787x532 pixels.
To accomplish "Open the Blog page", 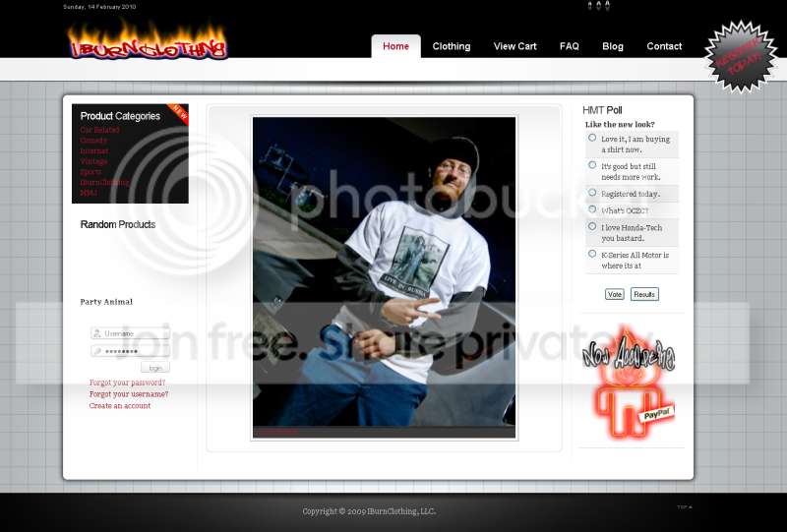I will point(612,46).
